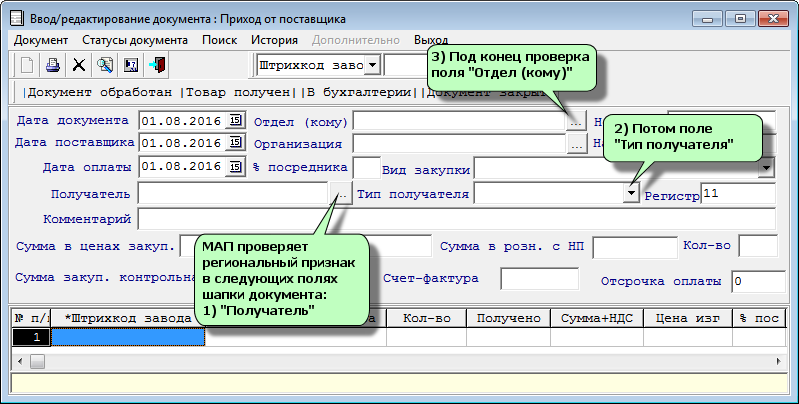Click into the Отдел (кому) field

pos(459,121)
